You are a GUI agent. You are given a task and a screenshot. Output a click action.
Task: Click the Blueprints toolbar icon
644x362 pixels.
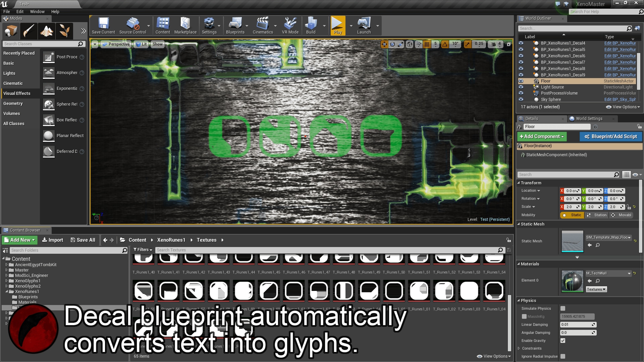click(x=235, y=25)
